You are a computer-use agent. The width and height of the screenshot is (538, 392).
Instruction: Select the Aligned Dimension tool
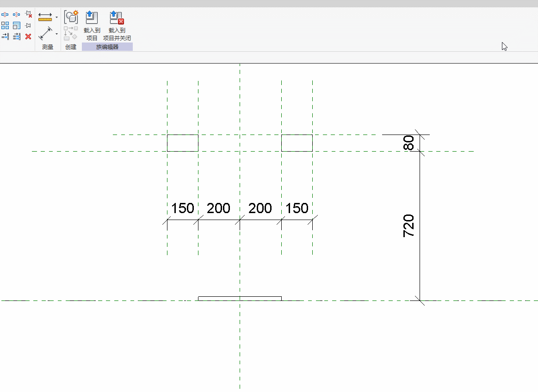pyautogui.click(x=45, y=33)
